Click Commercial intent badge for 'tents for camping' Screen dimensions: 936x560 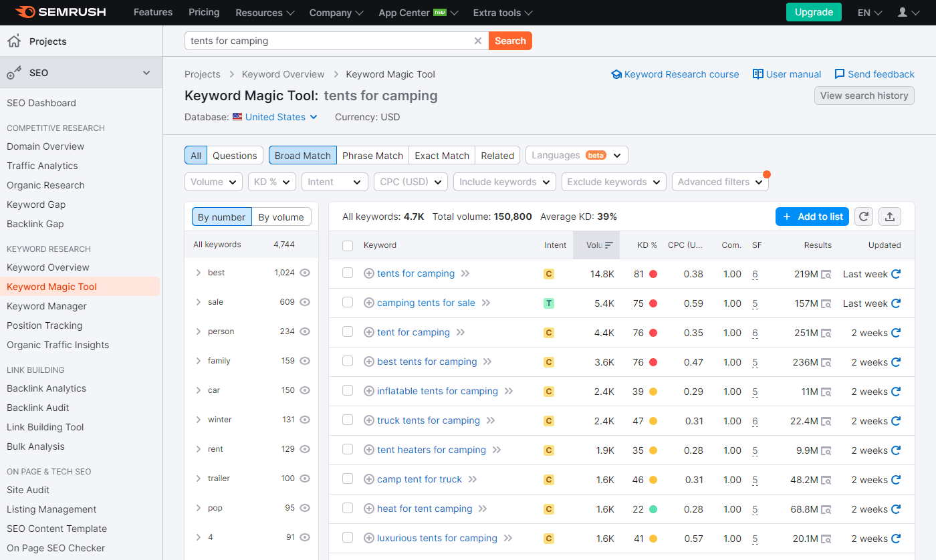[x=549, y=274]
